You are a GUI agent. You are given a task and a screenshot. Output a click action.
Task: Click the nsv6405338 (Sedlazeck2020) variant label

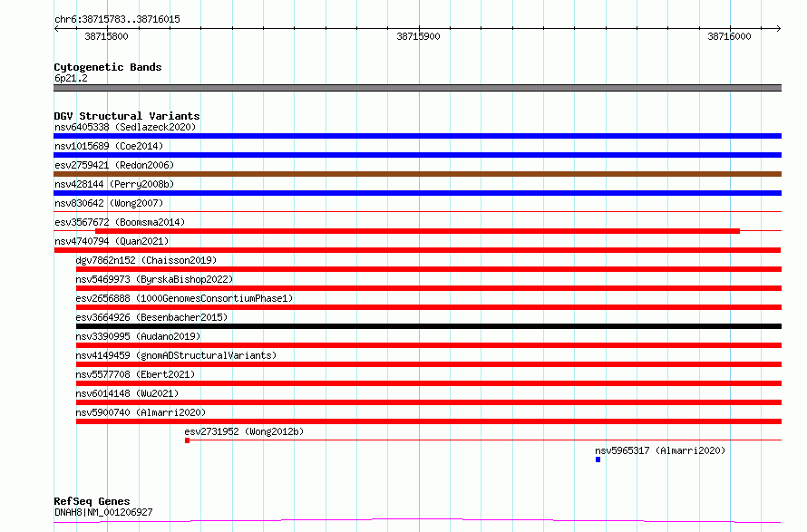point(125,127)
